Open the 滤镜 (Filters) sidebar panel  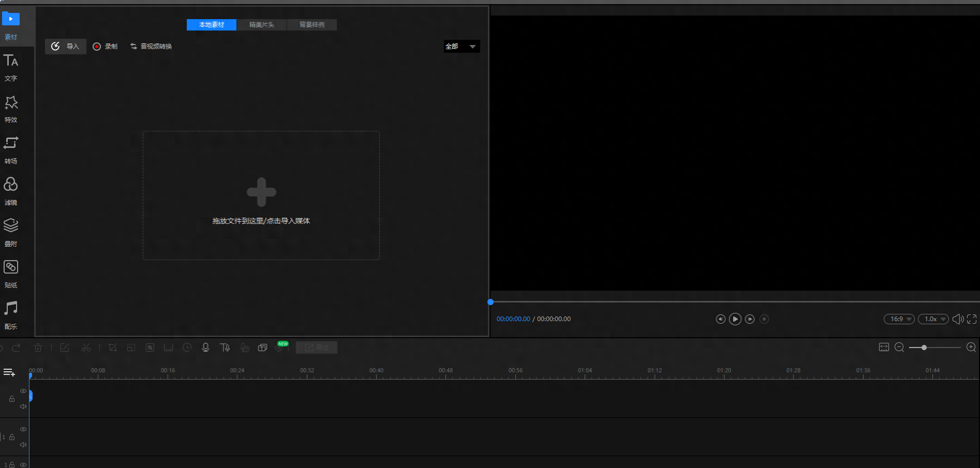(11, 191)
